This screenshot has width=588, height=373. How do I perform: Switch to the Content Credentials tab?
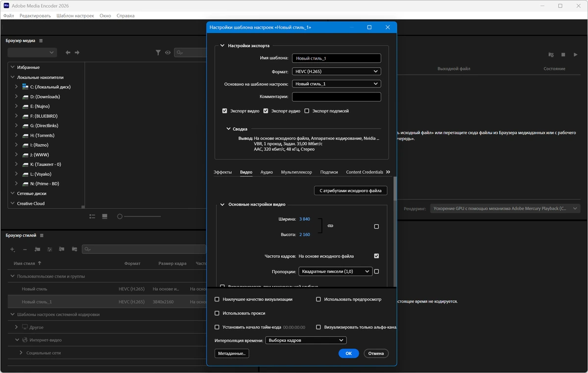365,172
